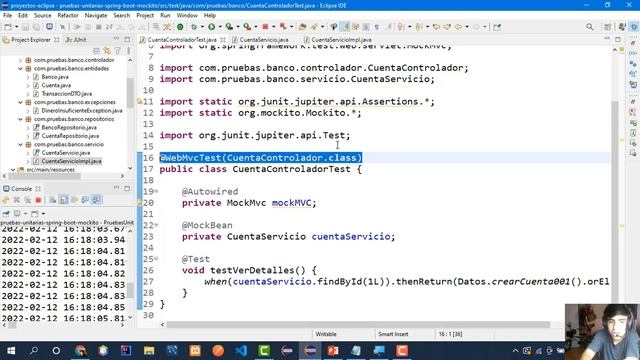This screenshot has width=640, height=360.
Task: Open the Back navigation history dropdown
Action: pyautogui.click(x=467, y=27)
